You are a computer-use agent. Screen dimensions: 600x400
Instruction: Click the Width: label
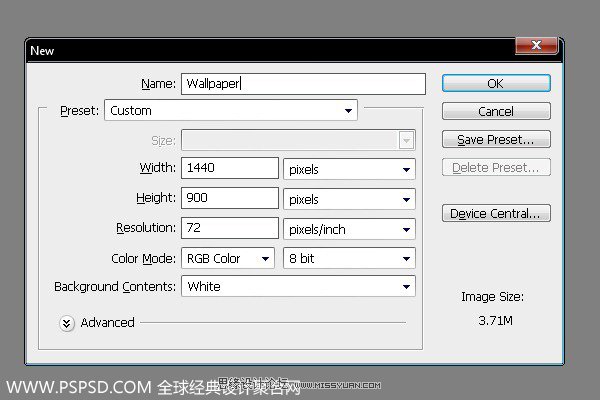[158, 168]
